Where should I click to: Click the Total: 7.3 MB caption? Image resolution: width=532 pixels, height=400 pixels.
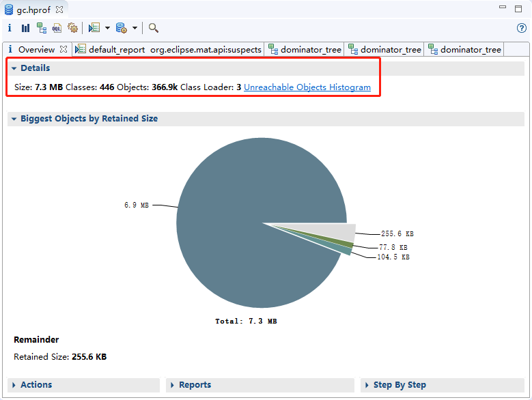(246, 321)
